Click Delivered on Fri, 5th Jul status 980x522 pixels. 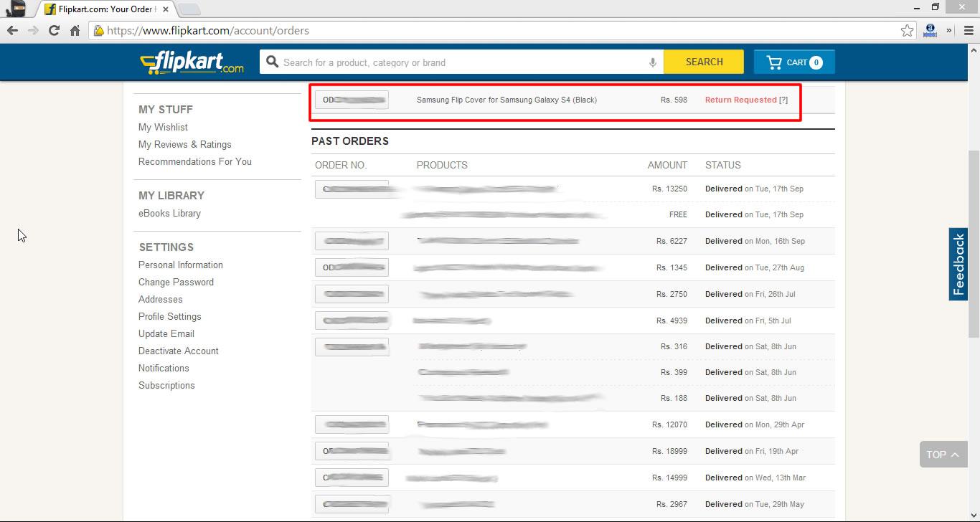tap(748, 321)
